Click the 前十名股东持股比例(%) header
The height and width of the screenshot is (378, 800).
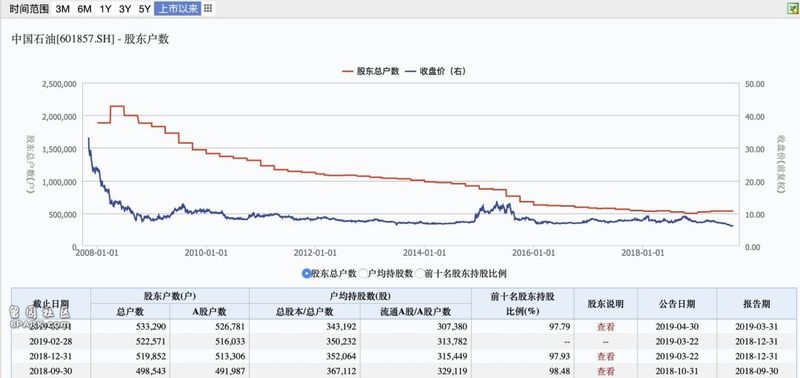[x=523, y=304]
